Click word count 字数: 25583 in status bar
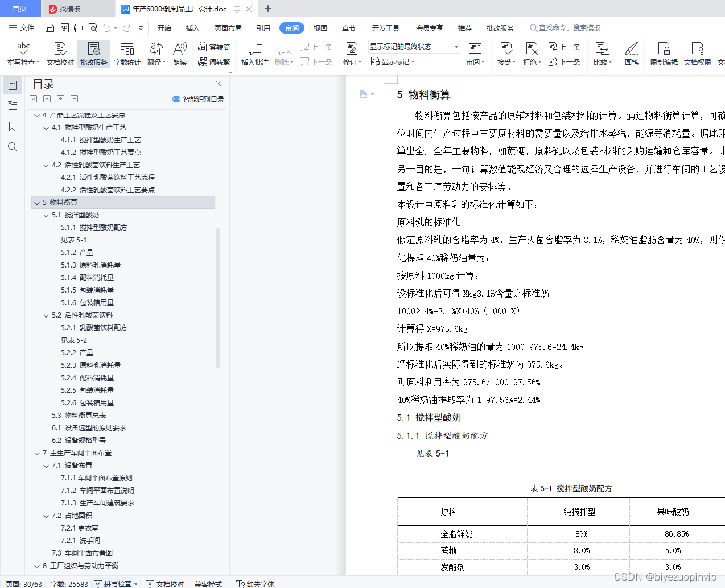725x588 pixels. [69, 583]
